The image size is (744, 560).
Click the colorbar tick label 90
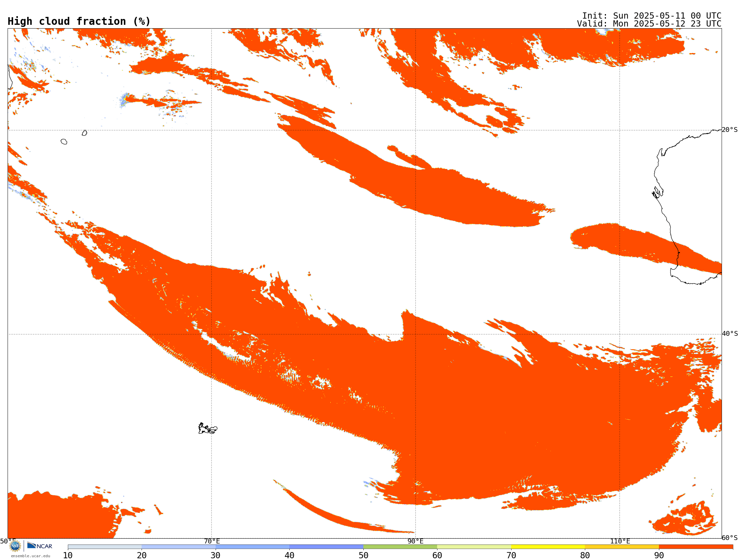point(659,555)
